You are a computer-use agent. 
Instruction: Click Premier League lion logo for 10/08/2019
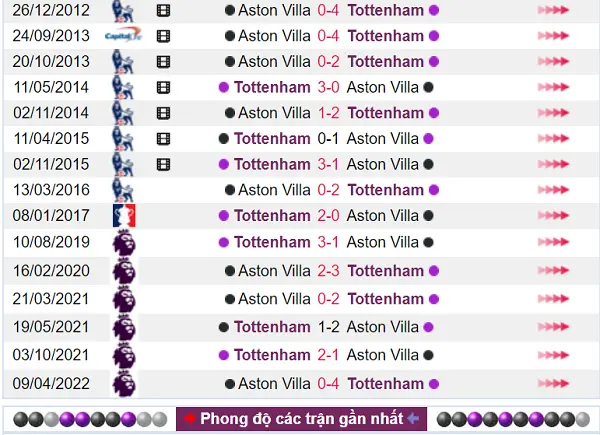[x=124, y=243]
